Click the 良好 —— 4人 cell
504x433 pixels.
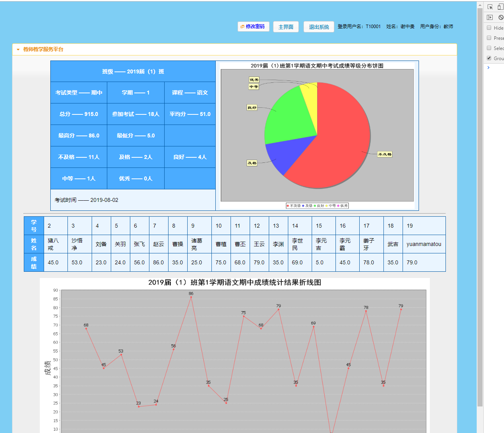click(x=190, y=157)
